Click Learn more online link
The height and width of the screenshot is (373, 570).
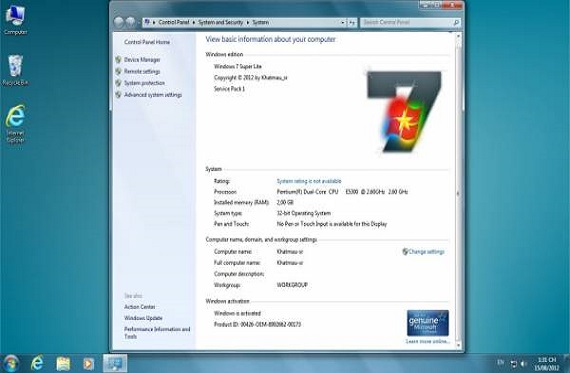point(428,341)
